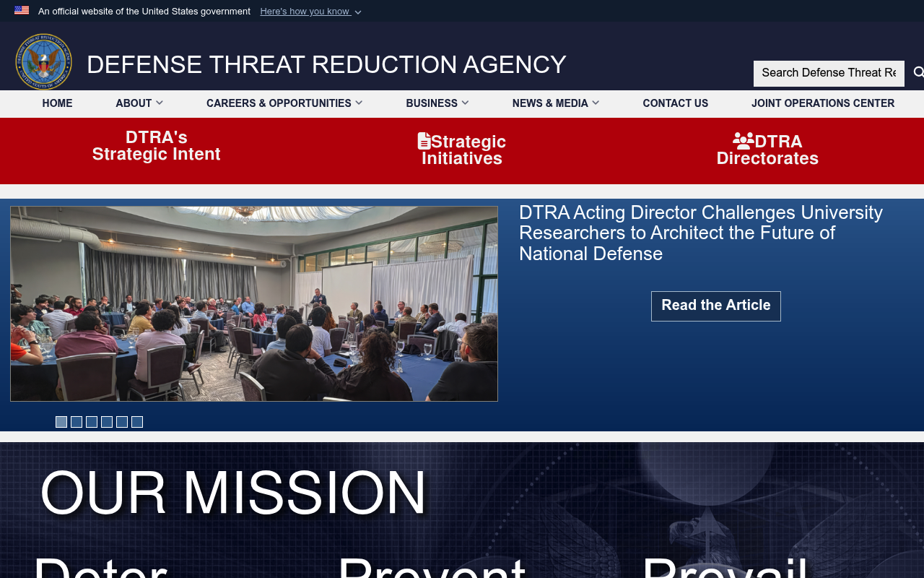Open the Acting Director article headline
924x578 pixels.
[701, 233]
